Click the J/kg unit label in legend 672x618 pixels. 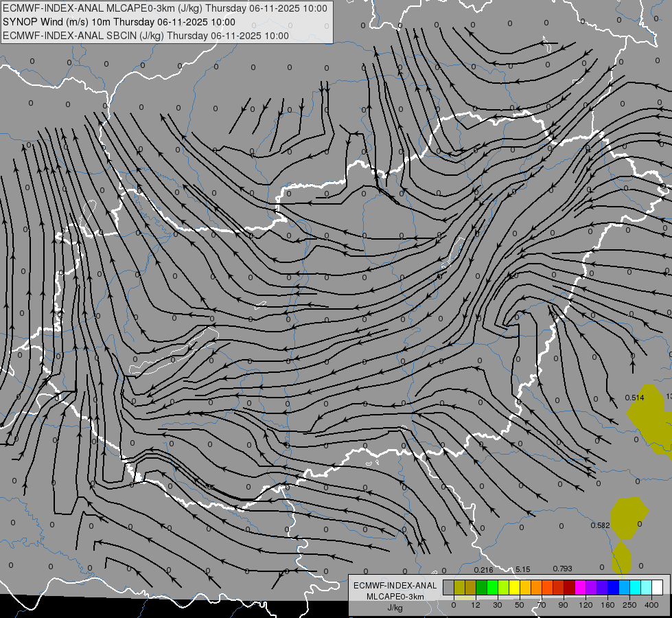pos(395,608)
